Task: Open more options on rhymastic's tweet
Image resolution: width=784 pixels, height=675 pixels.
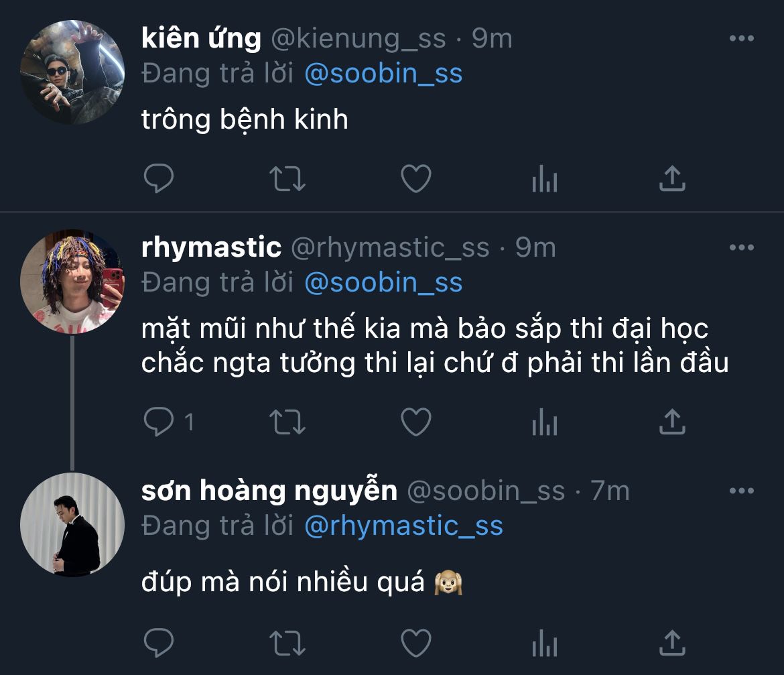Action: 741,248
